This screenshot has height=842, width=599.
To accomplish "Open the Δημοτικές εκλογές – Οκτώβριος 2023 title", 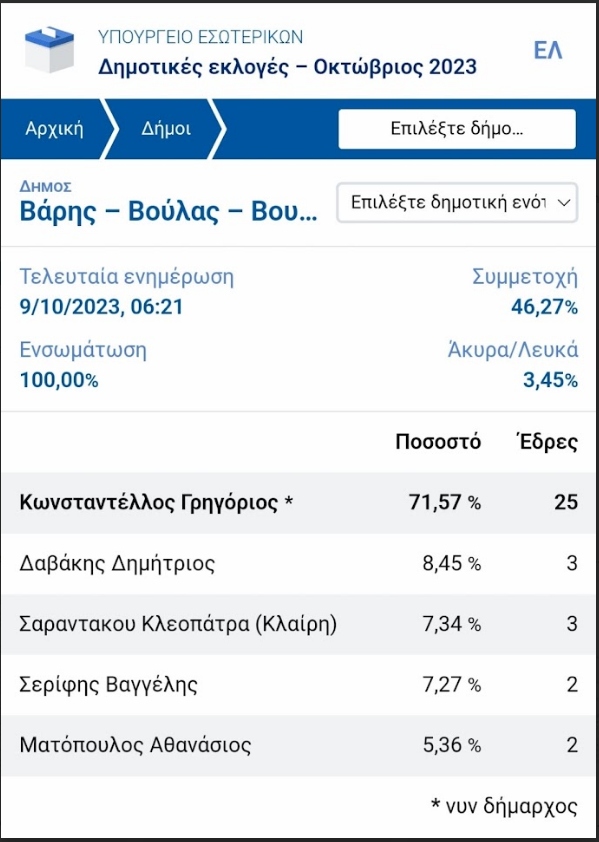I will click(x=287, y=68).
